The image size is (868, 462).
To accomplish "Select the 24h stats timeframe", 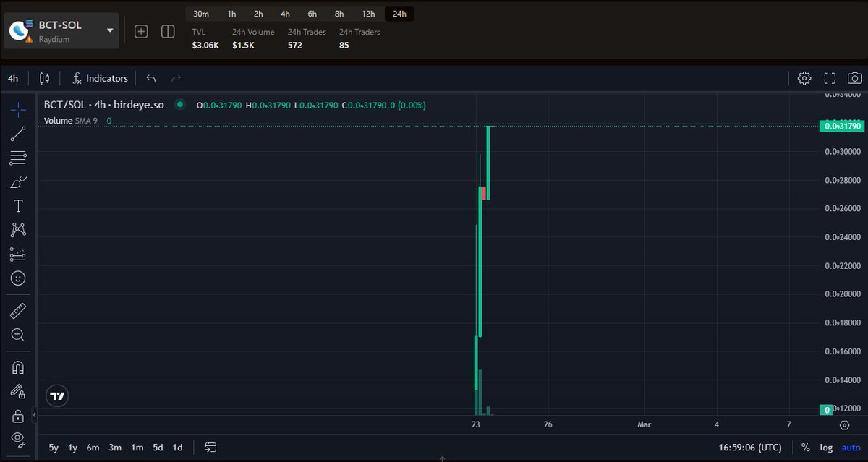I will pos(399,14).
